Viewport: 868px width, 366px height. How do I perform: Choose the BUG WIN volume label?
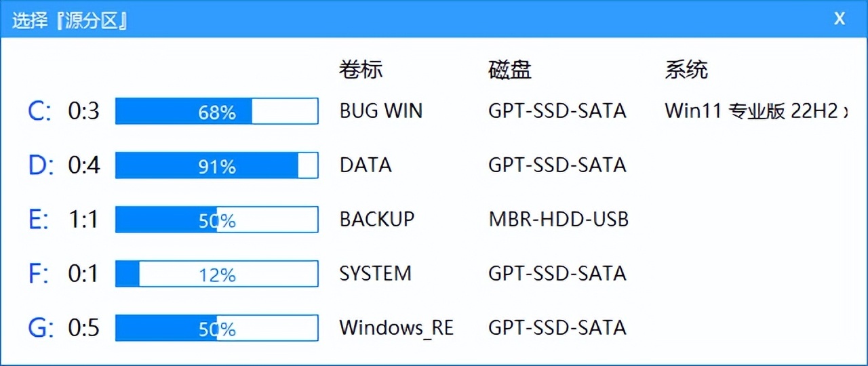(380, 111)
